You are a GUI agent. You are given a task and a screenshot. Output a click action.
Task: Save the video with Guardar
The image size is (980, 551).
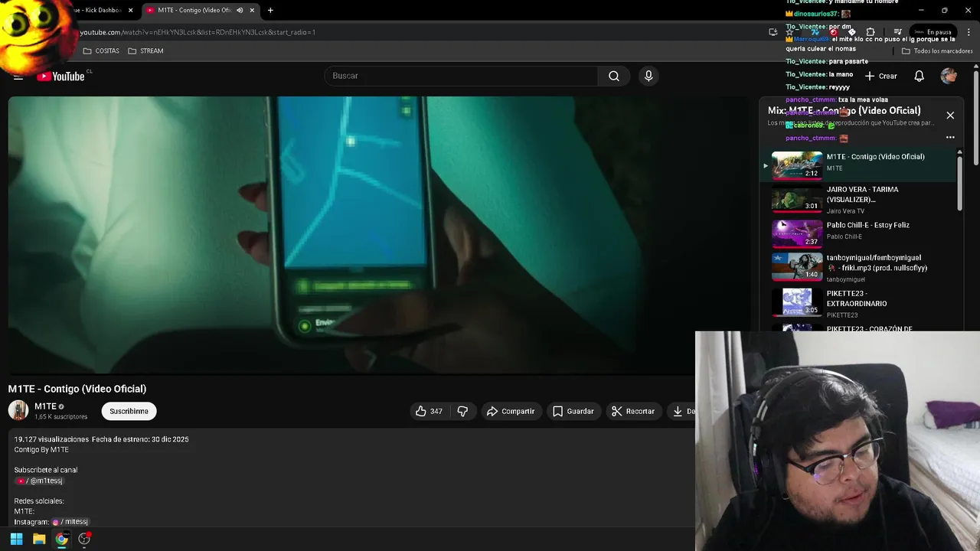coord(573,411)
